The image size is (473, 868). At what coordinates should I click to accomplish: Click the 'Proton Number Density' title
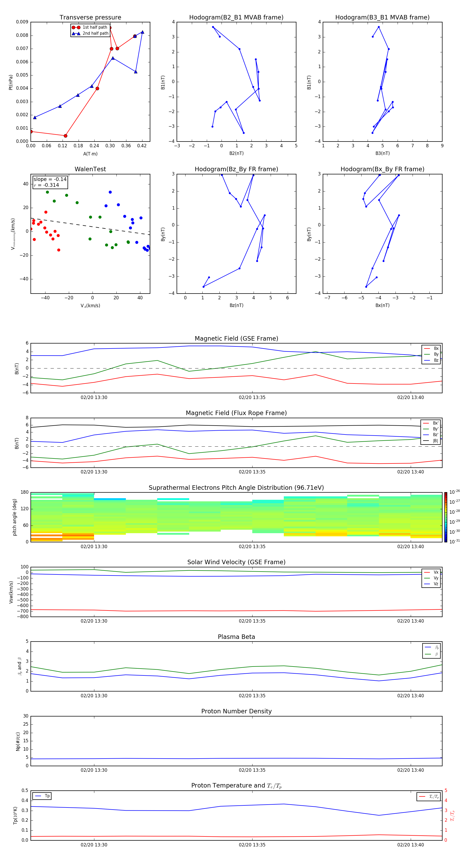(x=236, y=711)
